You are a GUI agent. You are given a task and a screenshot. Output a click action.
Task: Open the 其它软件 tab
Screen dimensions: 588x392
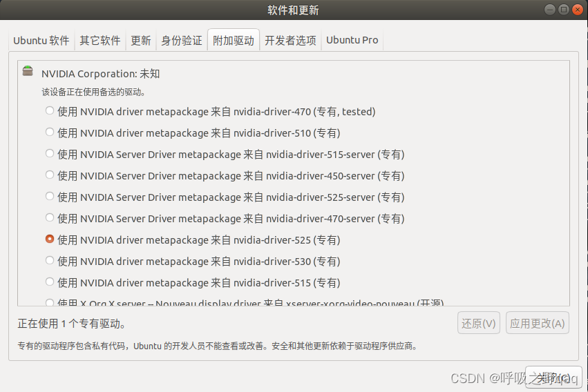point(99,40)
